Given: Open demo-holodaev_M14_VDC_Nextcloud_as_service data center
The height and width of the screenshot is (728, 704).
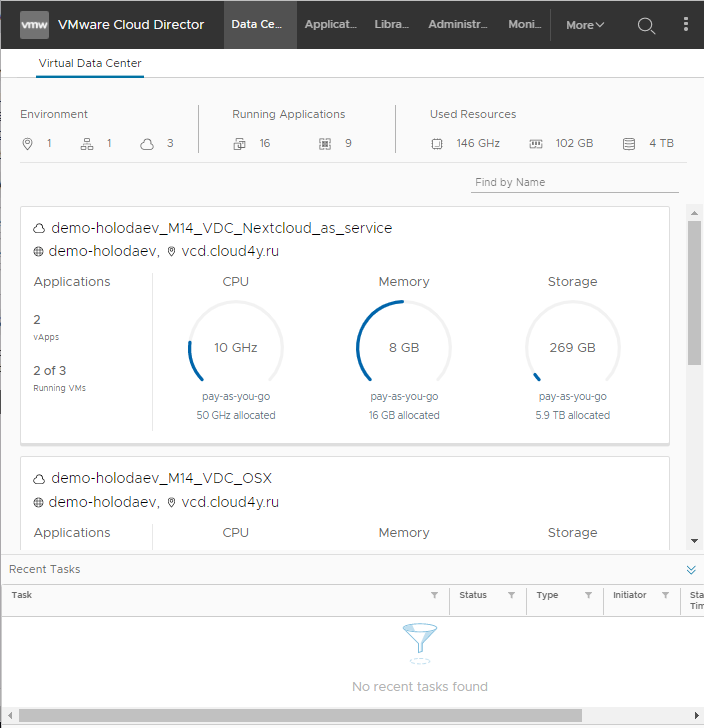Looking at the screenshot, I should [x=222, y=228].
